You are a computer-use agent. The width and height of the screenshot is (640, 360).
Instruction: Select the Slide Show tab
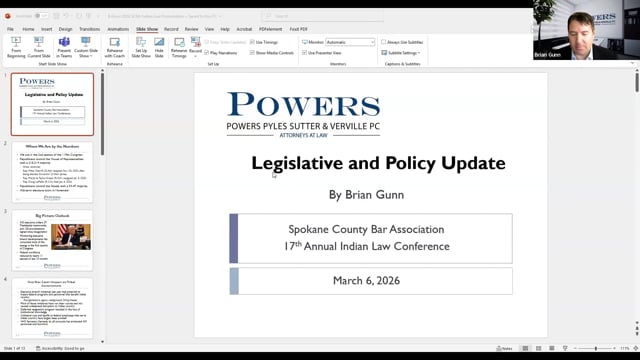(x=147, y=29)
